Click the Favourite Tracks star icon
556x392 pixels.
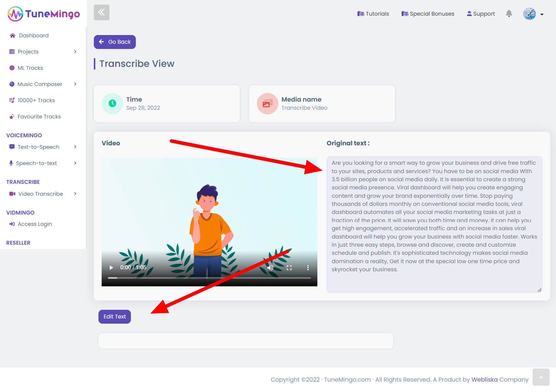pyautogui.click(x=12, y=117)
